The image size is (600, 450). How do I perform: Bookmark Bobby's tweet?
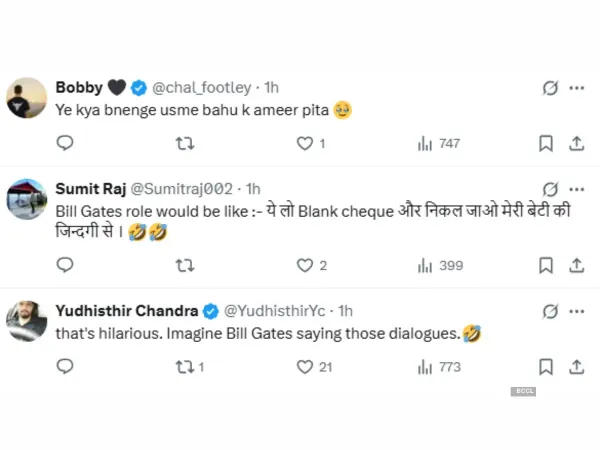[x=546, y=143]
